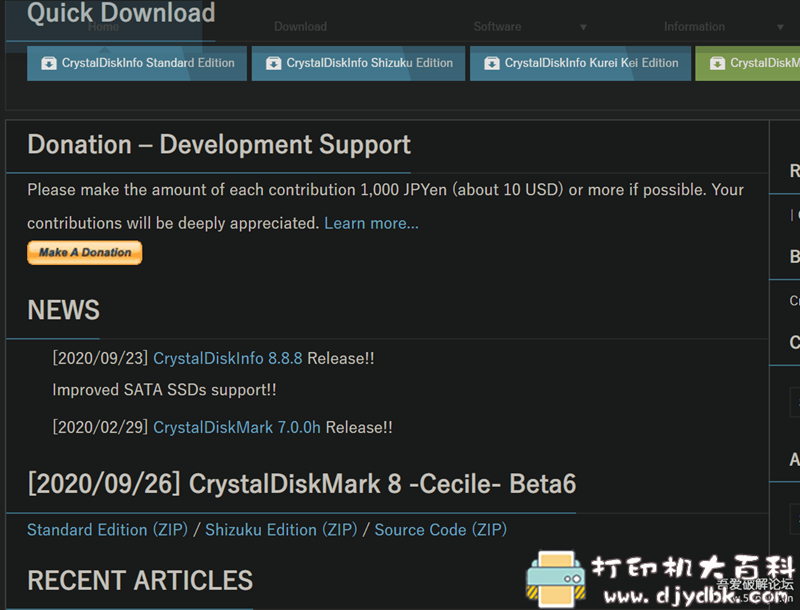This screenshot has height=610, width=800.
Task: Open the Software menu item
Action: point(497,27)
